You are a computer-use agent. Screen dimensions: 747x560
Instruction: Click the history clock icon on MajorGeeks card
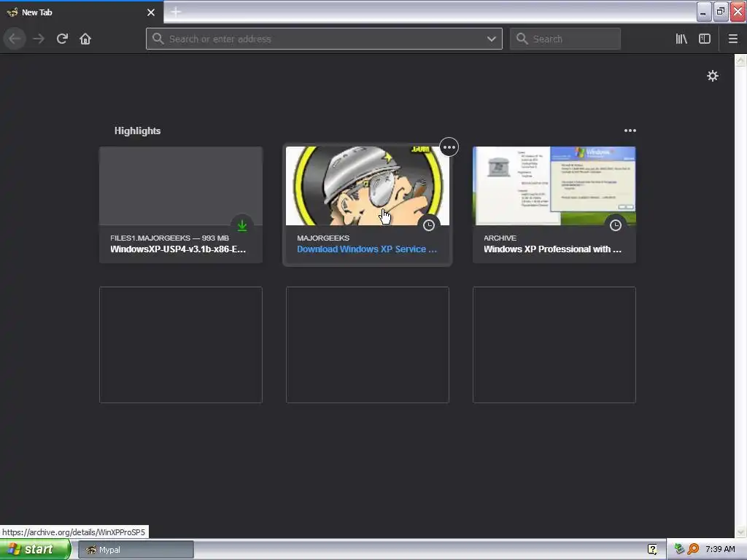(429, 225)
